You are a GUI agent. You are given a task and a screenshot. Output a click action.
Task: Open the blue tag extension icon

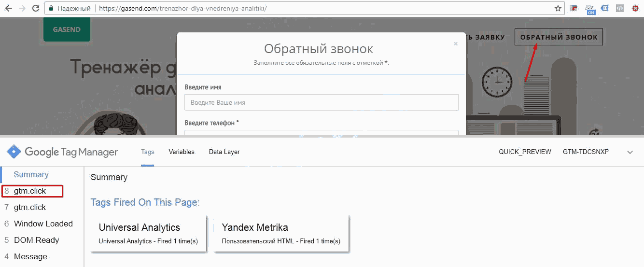[x=605, y=8]
